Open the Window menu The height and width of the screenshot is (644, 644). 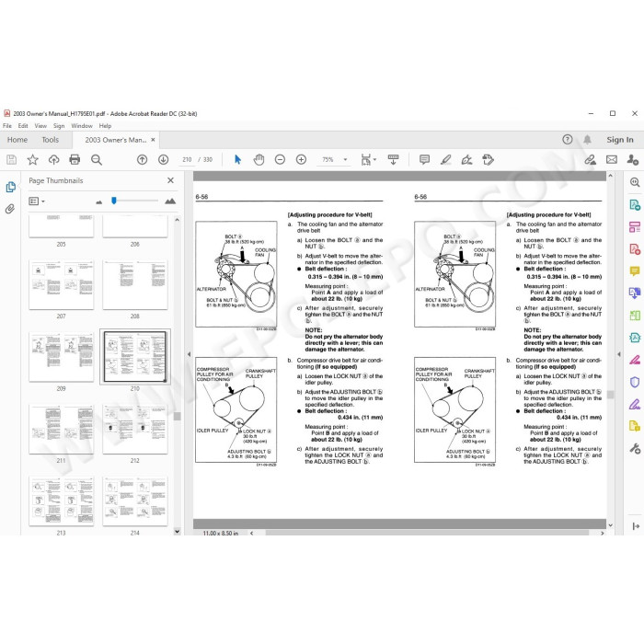coord(82,126)
